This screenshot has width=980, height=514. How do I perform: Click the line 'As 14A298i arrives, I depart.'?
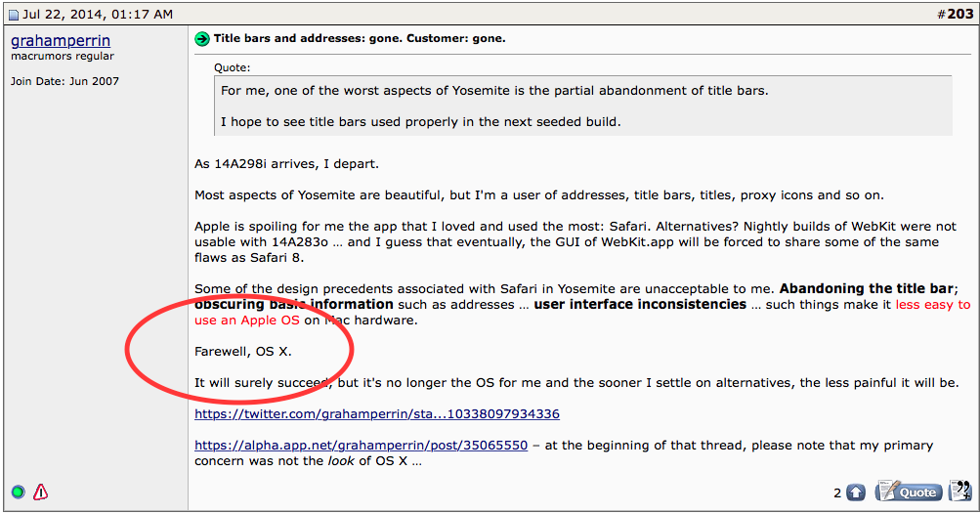(287, 164)
